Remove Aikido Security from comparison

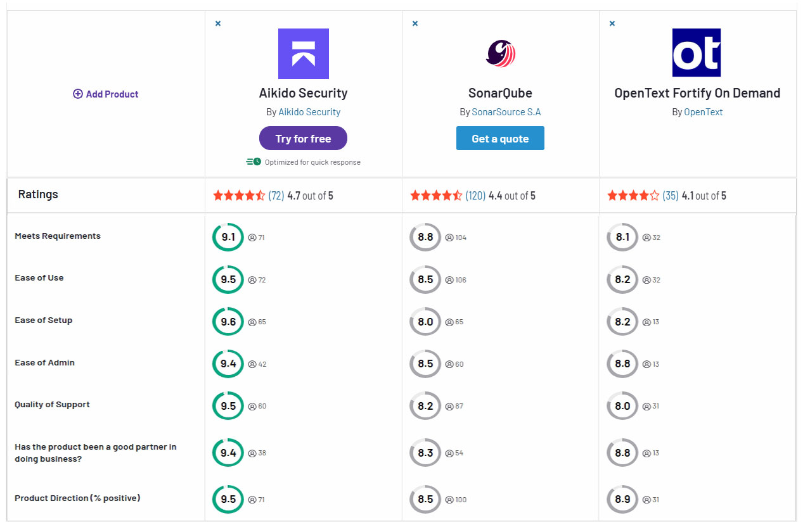[x=218, y=23]
